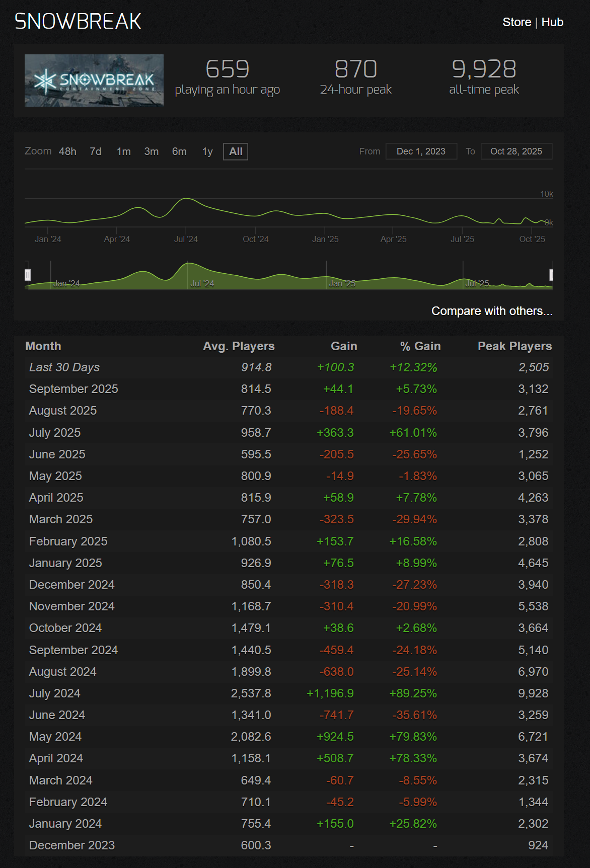Image resolution: width=590 pixels, height=868 pixels.
Task: Click the Jul '24 peak in navigator chart
Action: 188,264
